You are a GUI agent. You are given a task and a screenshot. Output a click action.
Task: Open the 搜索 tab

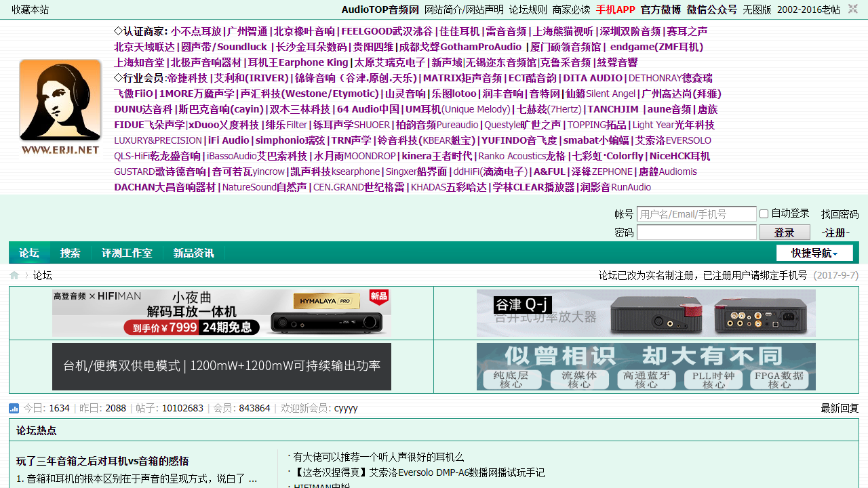[71, 253]
